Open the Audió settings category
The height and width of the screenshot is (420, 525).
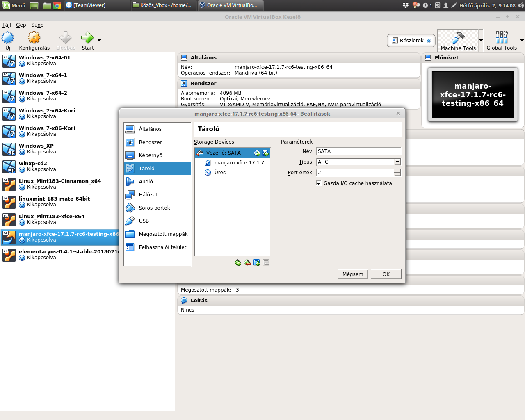(x=157, y=182)
